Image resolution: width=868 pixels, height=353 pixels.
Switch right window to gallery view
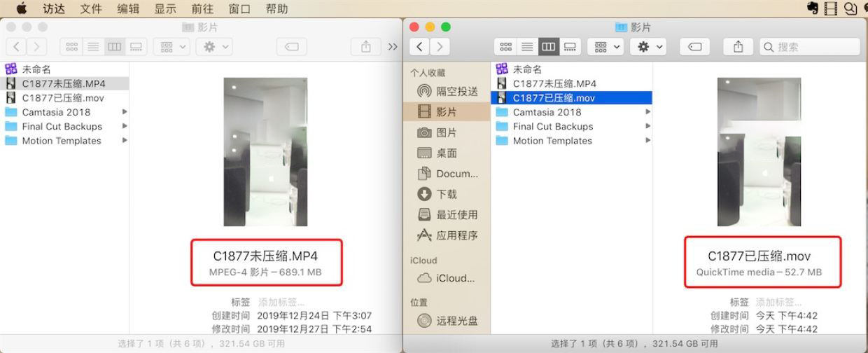pos(570,47)
